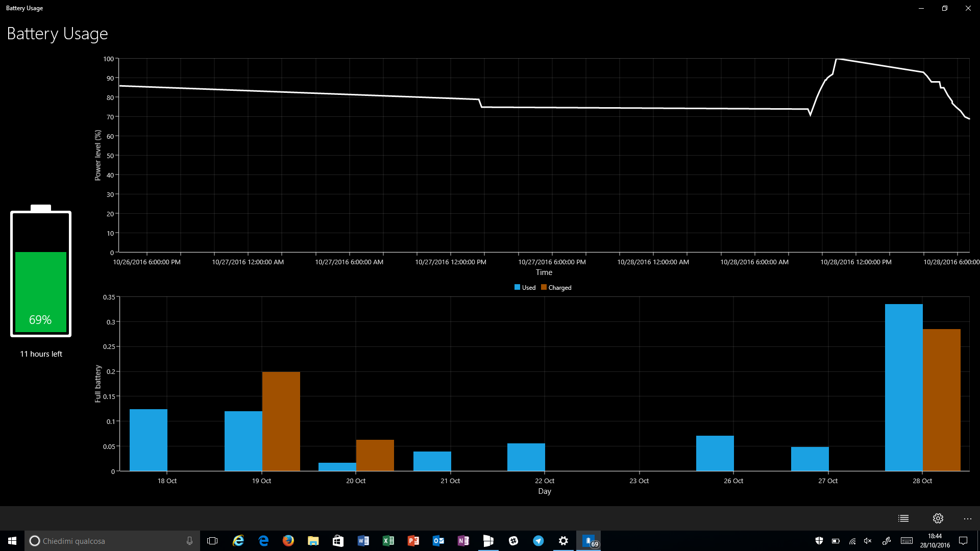980x551 pixels.
Task: Click the Cortana search box
Action: [112, 541]
